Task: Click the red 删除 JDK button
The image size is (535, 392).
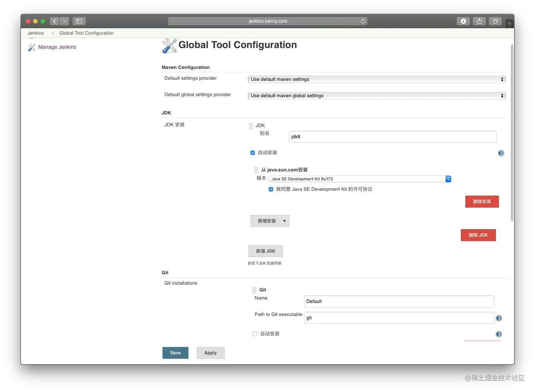Action: (478, 235)
